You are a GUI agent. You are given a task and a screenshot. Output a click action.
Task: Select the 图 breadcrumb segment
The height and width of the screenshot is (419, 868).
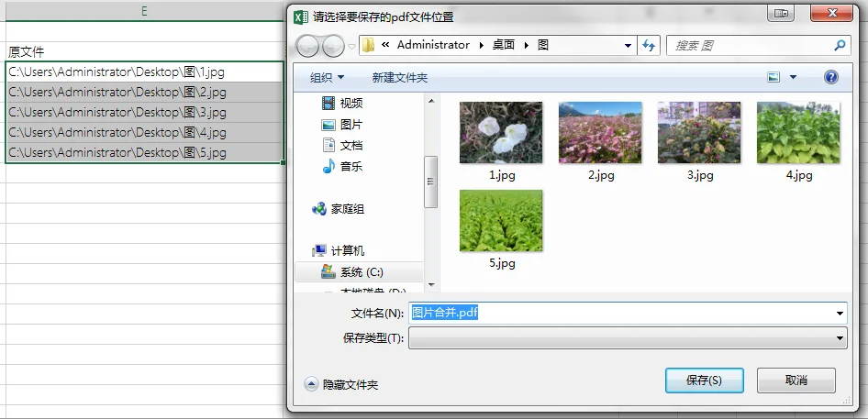pos(543,45)
